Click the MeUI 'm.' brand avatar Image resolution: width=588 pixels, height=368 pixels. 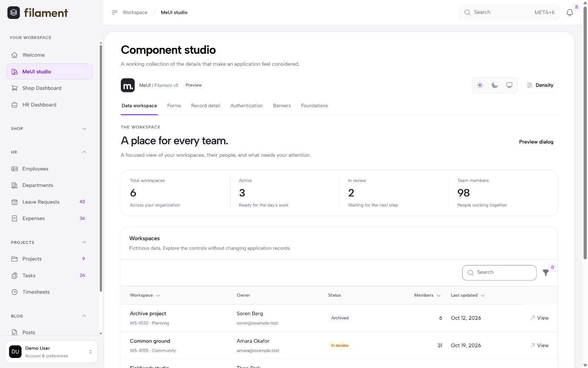pyautogui.click(x=128, y=85)
